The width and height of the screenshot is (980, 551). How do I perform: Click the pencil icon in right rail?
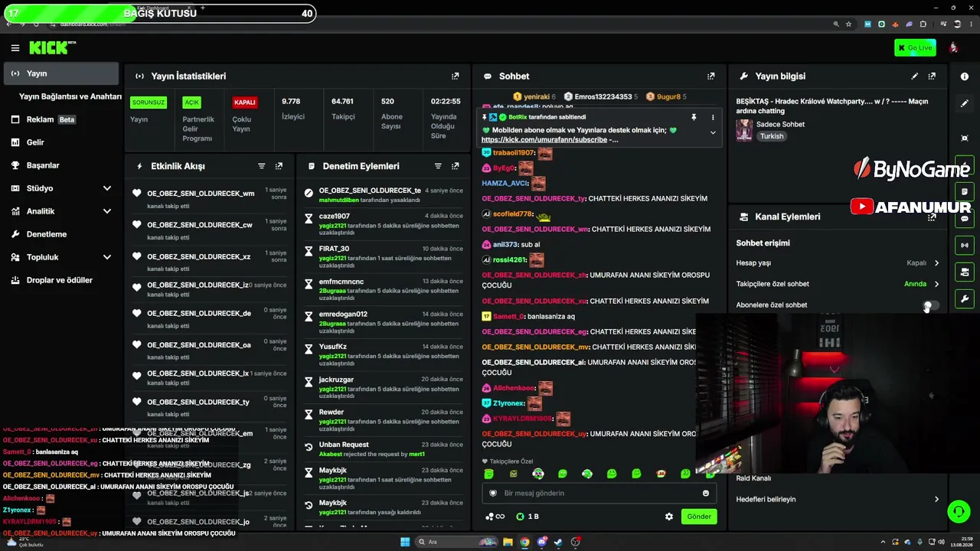click(965, 103)
